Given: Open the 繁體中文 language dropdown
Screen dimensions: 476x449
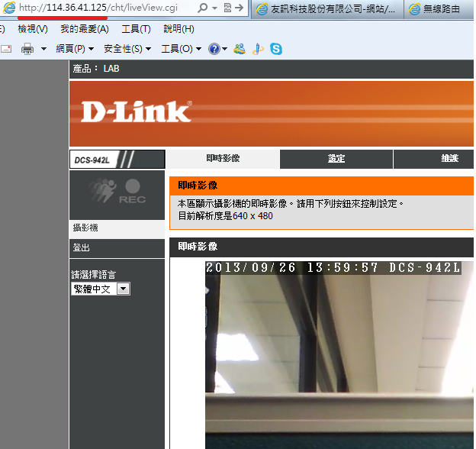Looking at the screenshot, I should point(101,289).
